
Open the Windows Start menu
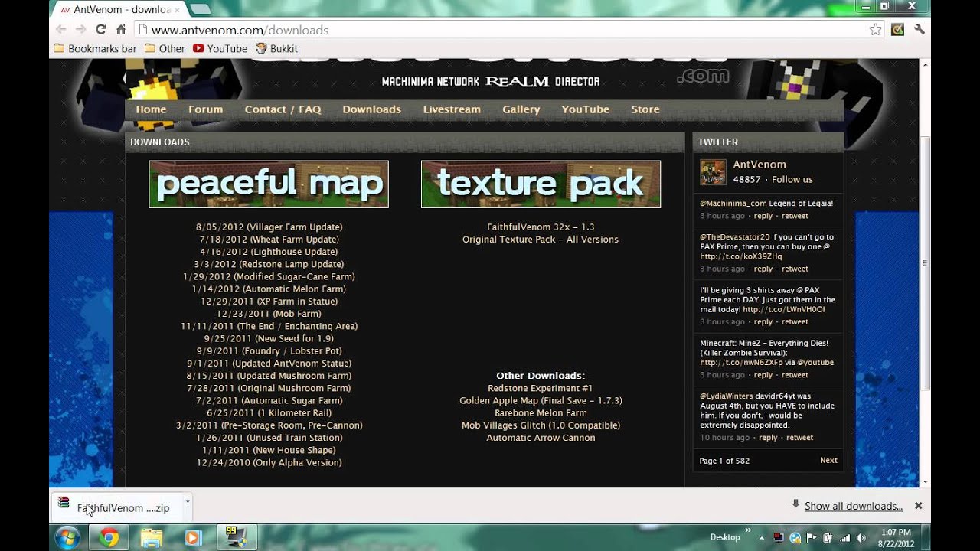click(x=67, y=538)
